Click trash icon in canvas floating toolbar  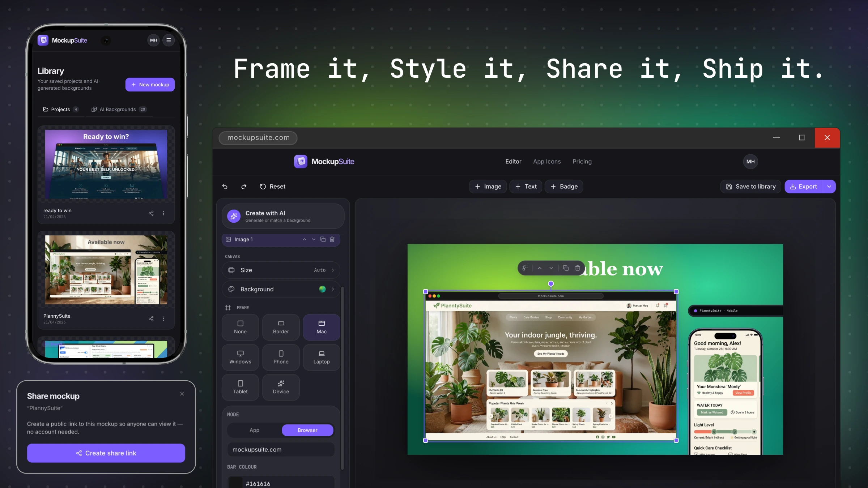[578, 268]
